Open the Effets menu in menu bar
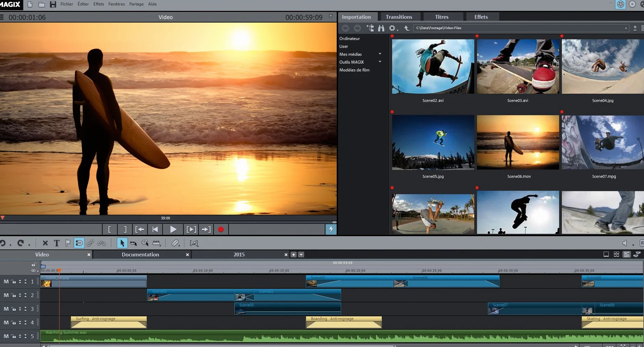Image resolution: width=644 pixels, height=347 pixels. [x=99, y=4]
